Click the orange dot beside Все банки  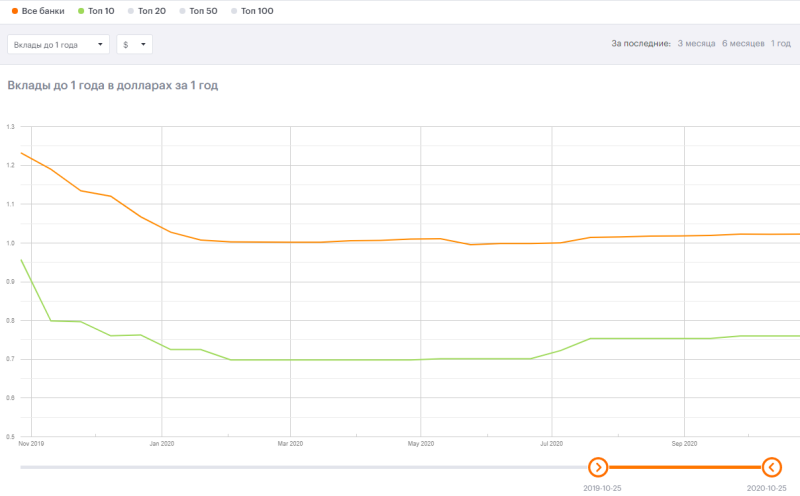tap(15, 11)
